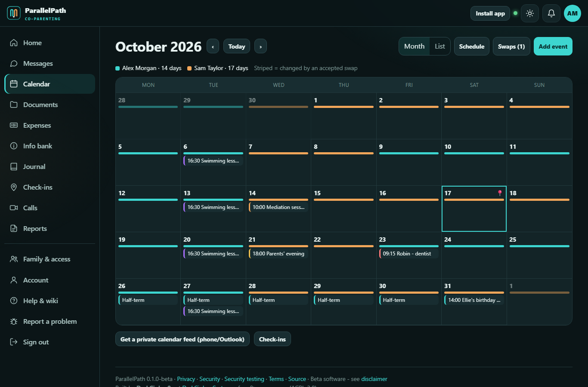
Task: Click the Account person icon
Action: tap(14, 280)
